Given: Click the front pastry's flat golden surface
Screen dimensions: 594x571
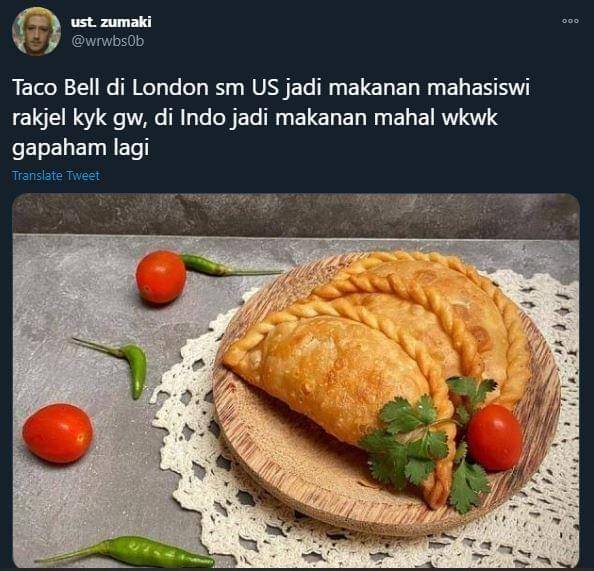Looking at the screenshot, I should point(333,373).
